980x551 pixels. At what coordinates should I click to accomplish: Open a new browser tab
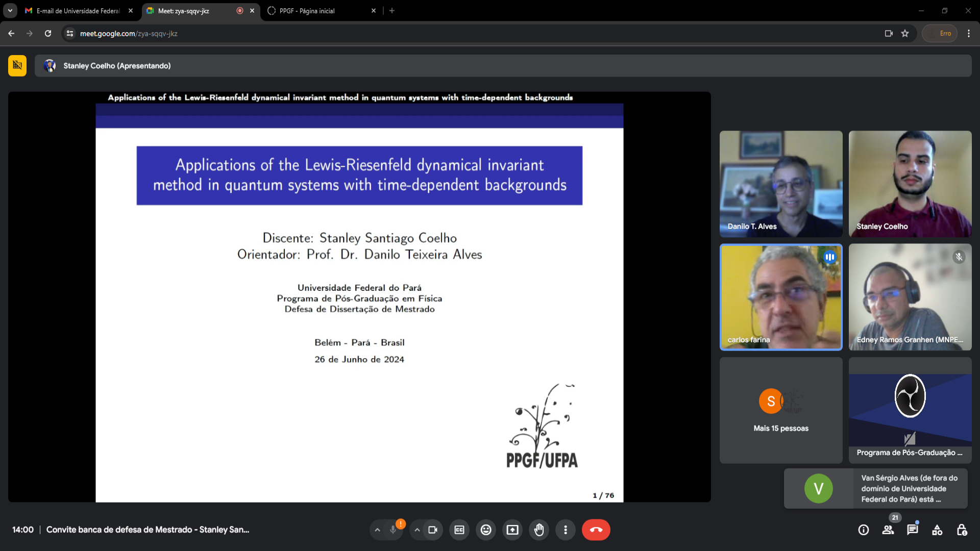[392, 11]
